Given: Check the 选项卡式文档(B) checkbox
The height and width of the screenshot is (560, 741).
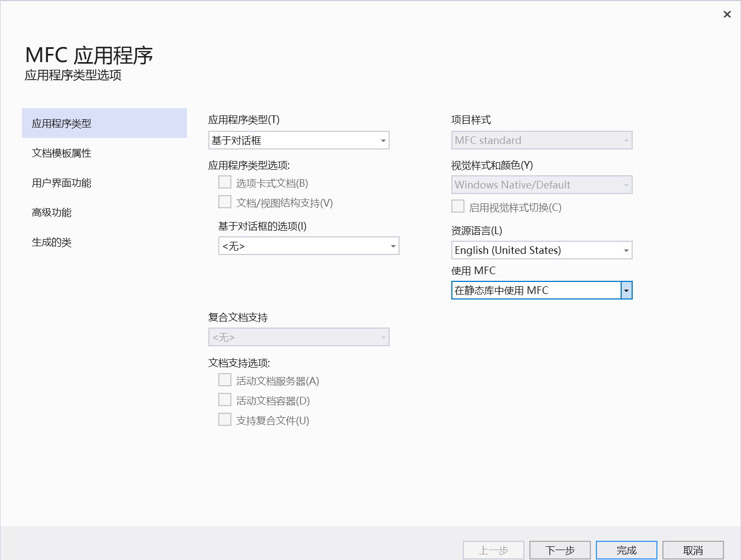Looking at the screenshot, I should click(x=225, y=182).
